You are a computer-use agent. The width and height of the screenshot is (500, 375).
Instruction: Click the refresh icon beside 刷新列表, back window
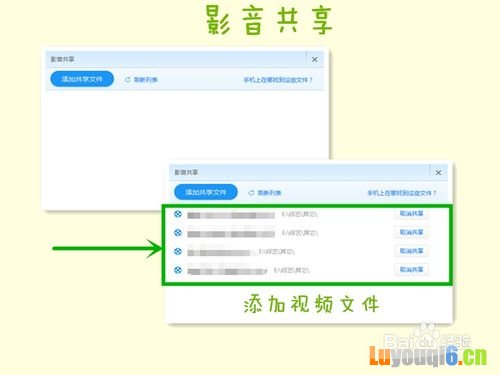(127, 80)
